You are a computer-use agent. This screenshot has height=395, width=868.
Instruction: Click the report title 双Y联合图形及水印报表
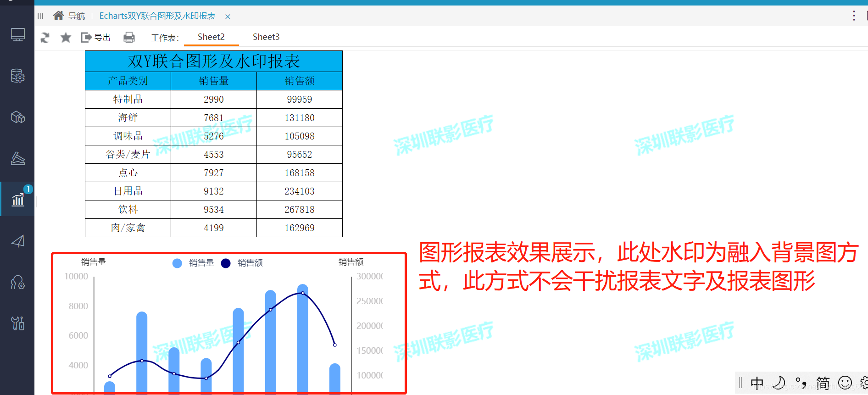point(214,61)
